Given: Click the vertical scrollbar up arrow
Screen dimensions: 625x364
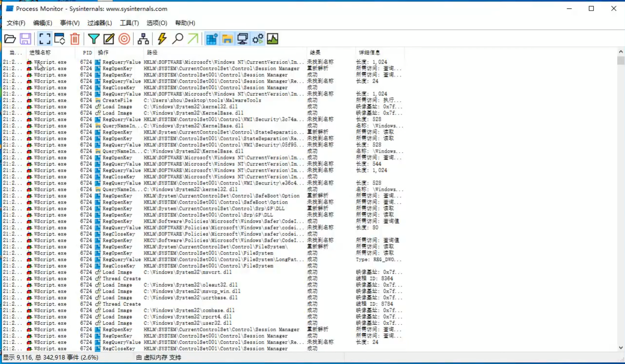Looking at the screenshot, I should pos(621,52).
